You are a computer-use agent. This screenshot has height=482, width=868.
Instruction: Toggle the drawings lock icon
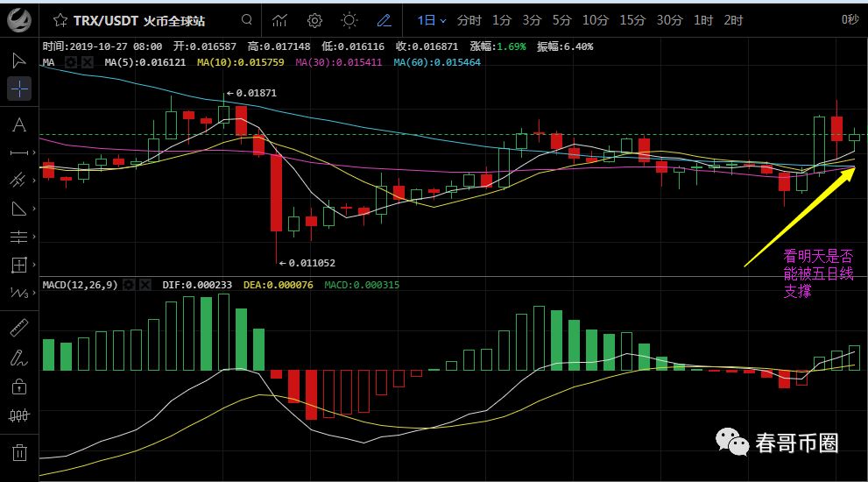[18, 386]
